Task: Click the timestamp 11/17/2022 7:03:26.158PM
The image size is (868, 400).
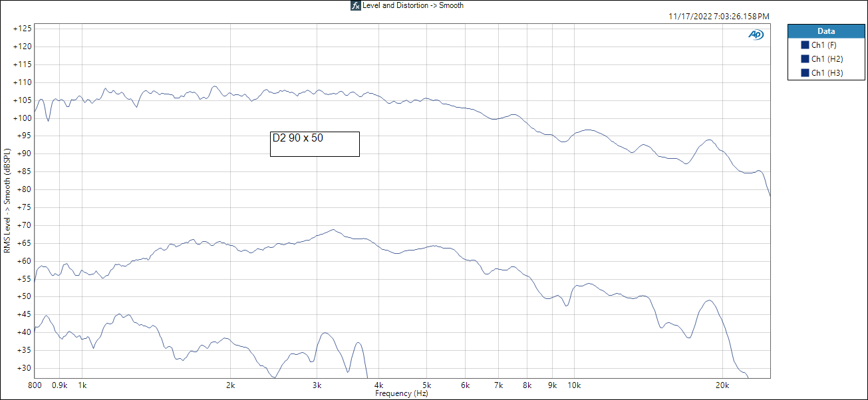Action: (x=719, y=16)
